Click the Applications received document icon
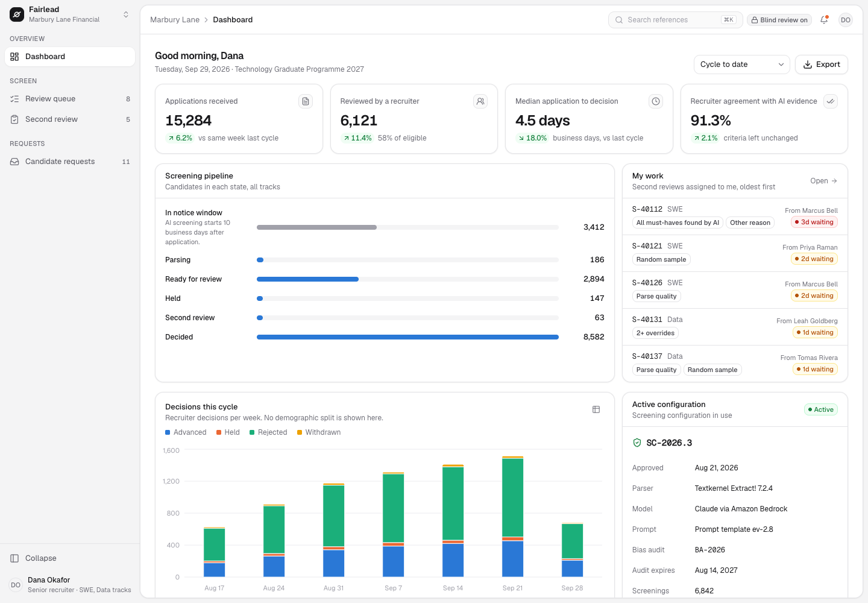 click(306, 101)
